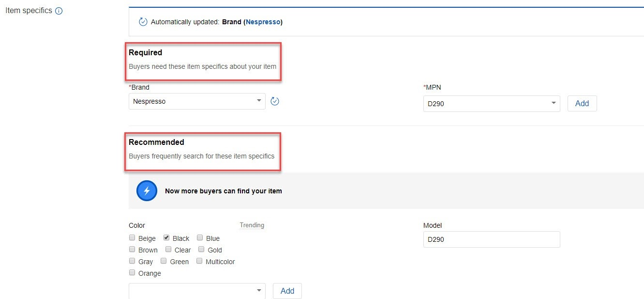Click the Add button next to MPN
Image resolution: width=644 pixels, height=299 pixels.
[x=582, y=104]
